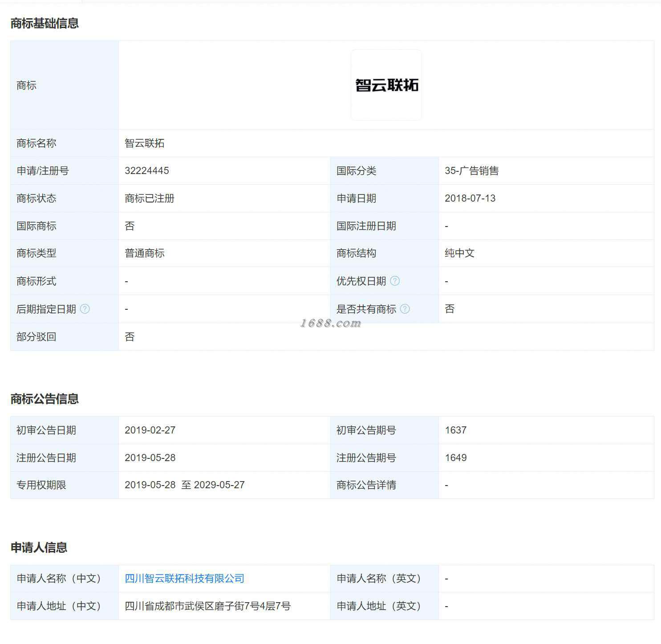The height and width of the screenshot is (644, 661).
Task: Click the 否 value for 是否共有商标
Action: click(x=450, y=309)
